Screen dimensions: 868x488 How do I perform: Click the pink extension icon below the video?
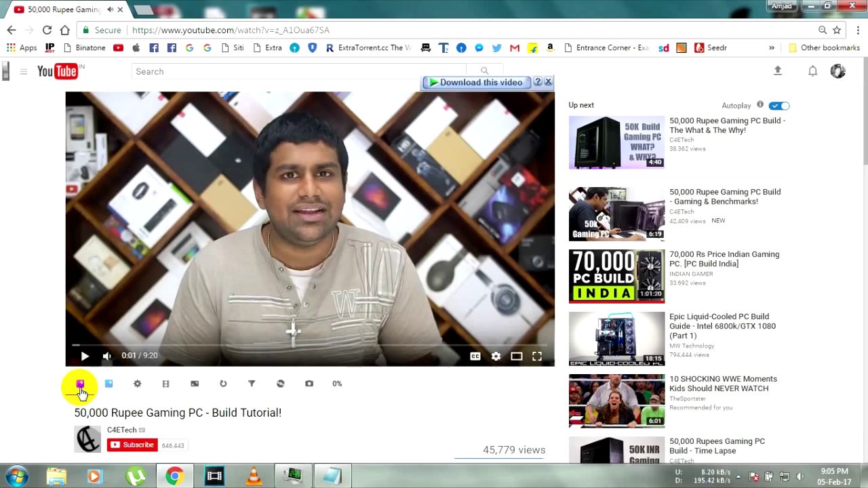(80, 384)
